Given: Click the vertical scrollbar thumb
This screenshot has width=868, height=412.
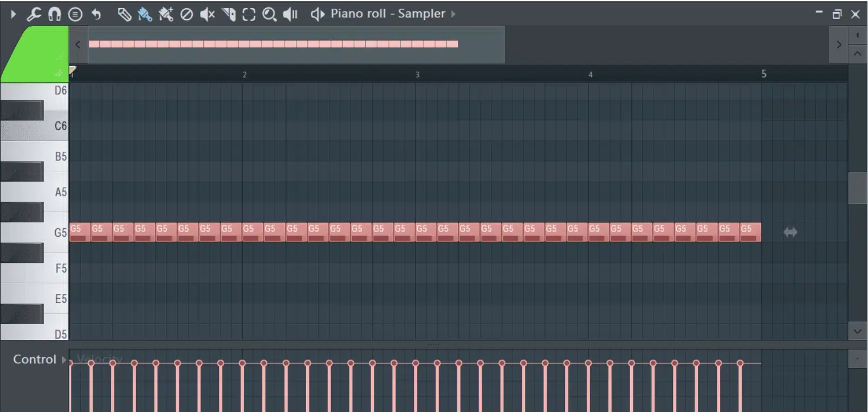Looking at the screenshot, I should click(857, 188).
